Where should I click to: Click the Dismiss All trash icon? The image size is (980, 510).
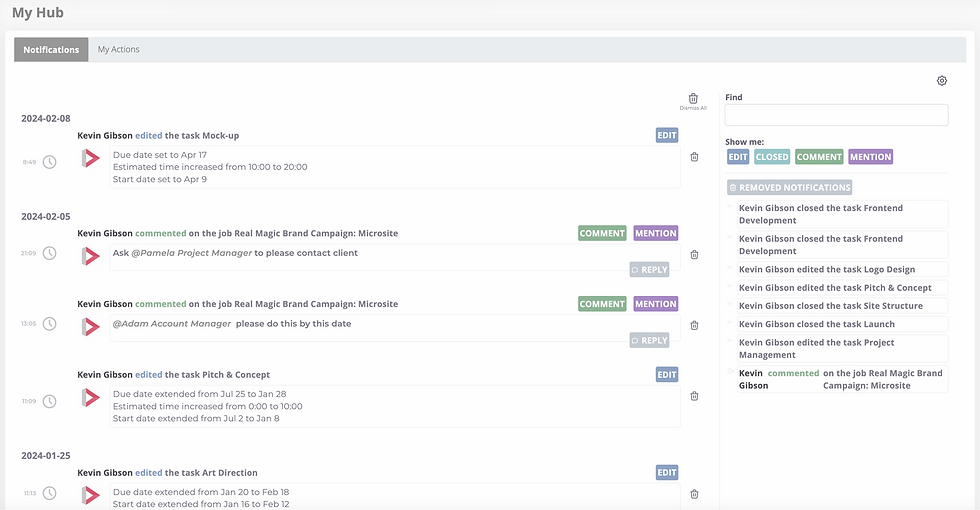(x=693, y=99)
